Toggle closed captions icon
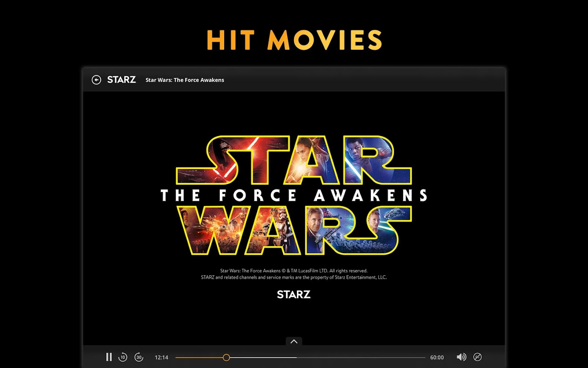Image resolution: width=588 pixels, height=368 pixels. click(x=477, y=357)
